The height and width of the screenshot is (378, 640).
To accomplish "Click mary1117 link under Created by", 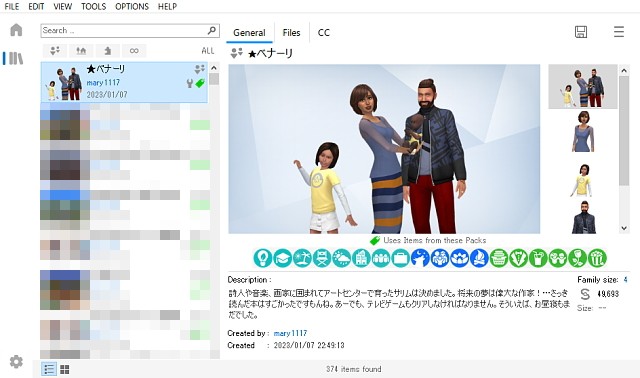I will (290, 333).
